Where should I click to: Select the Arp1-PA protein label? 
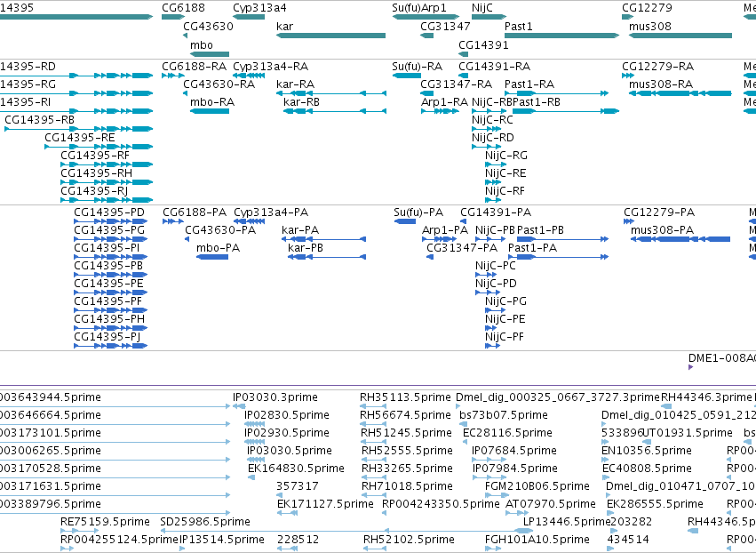tap(445, 230)
